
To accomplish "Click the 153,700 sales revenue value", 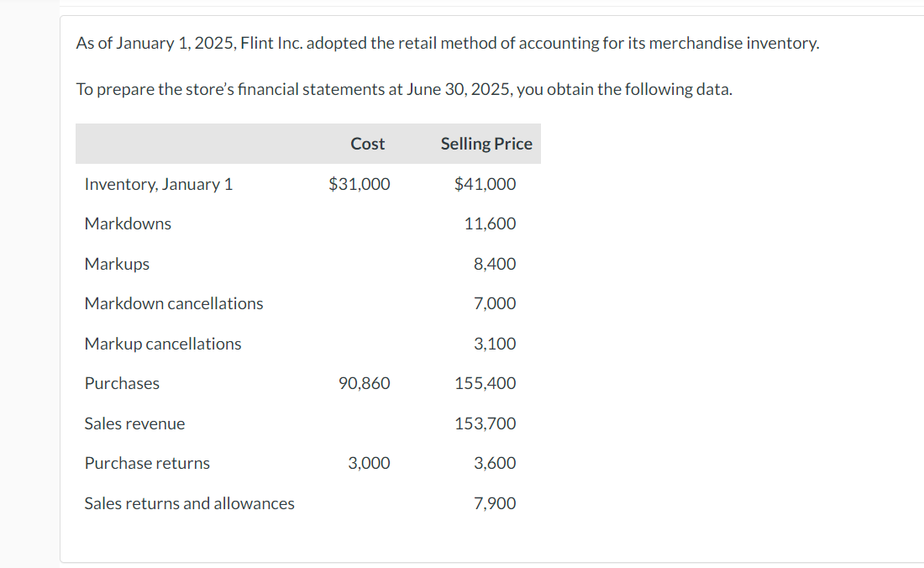I will [x=486, y=423].
